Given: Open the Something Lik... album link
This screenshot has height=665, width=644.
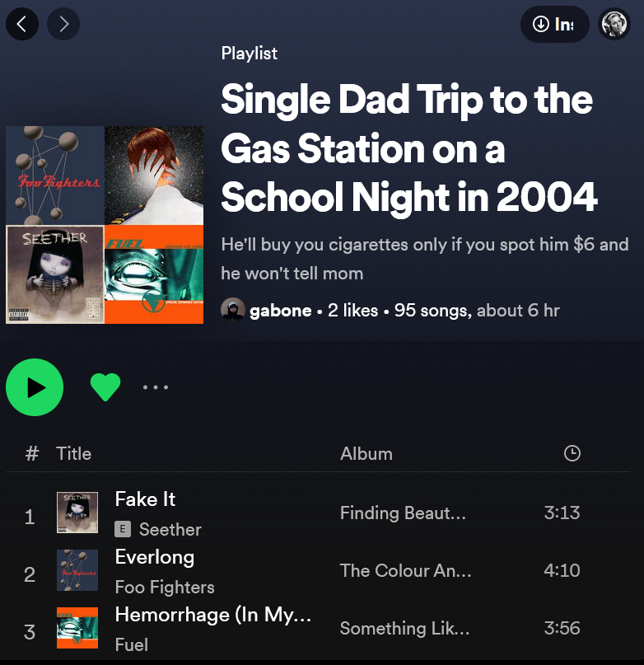Looking at the screenshot, I should (x=404, y=628).
